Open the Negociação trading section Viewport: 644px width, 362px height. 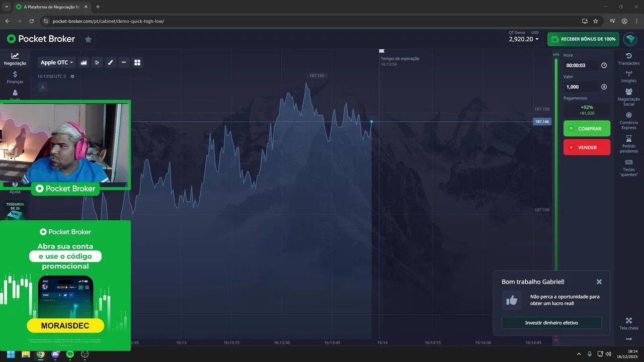[x=15, y=59]
